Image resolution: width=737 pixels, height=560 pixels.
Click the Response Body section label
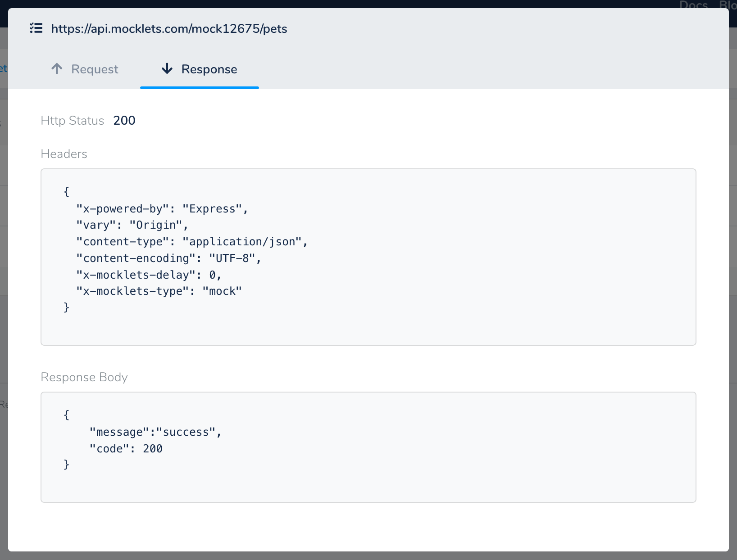tap(84, 377)
